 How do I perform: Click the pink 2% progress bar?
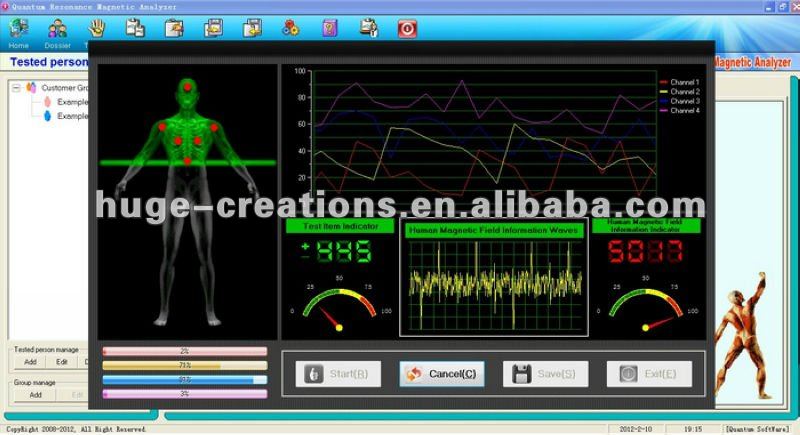(x=185, y=351)
